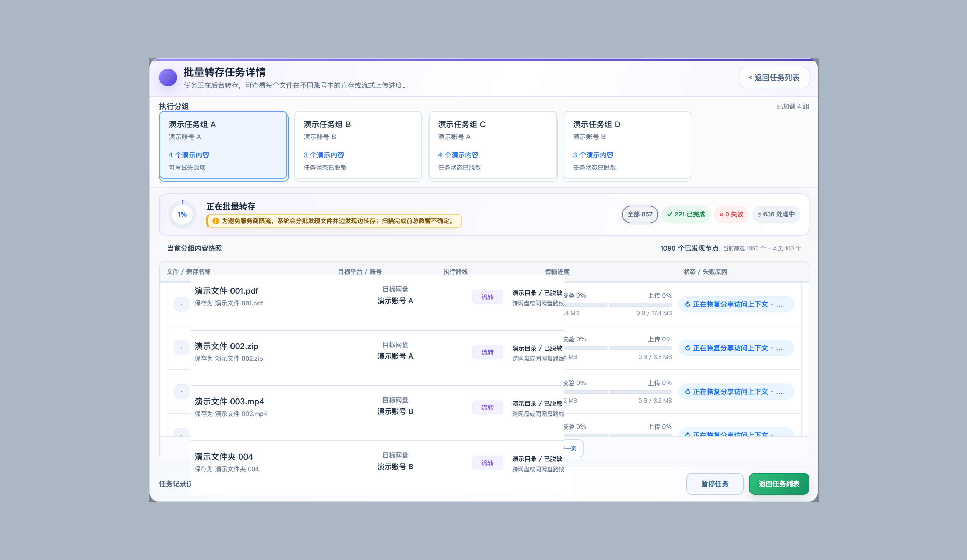Viewport: 967px width, 560px height.
Task: Click the 暂停任务 button
Action: tap(715, 484)
